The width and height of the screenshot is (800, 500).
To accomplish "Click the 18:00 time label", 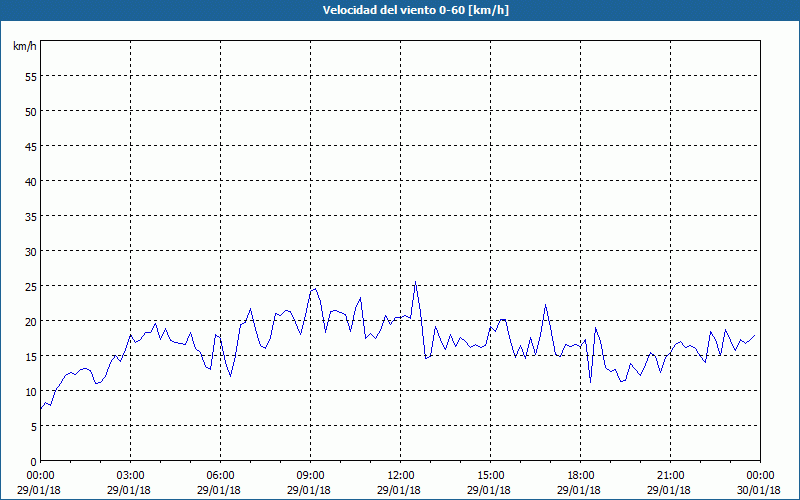I will [581, 476].
